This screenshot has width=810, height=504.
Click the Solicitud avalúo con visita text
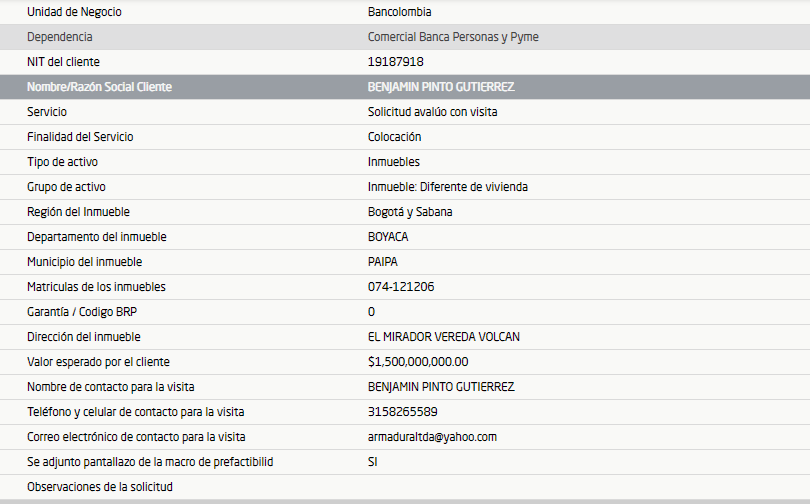[x=432, y=112]
